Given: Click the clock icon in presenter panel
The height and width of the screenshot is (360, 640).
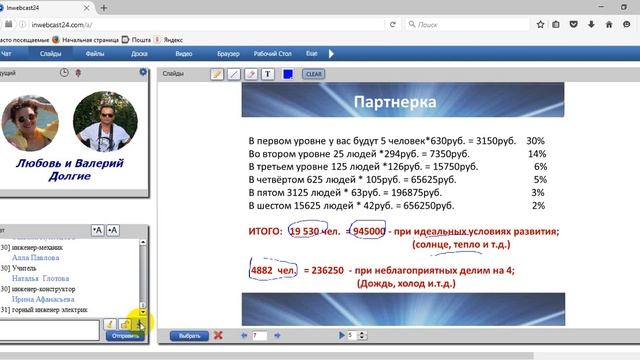Looking at the screenshot, I should (64, 73).
